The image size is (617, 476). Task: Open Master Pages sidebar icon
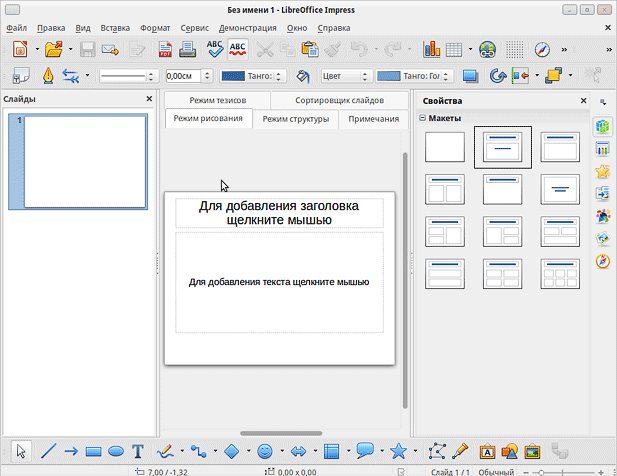coord(602,149)
